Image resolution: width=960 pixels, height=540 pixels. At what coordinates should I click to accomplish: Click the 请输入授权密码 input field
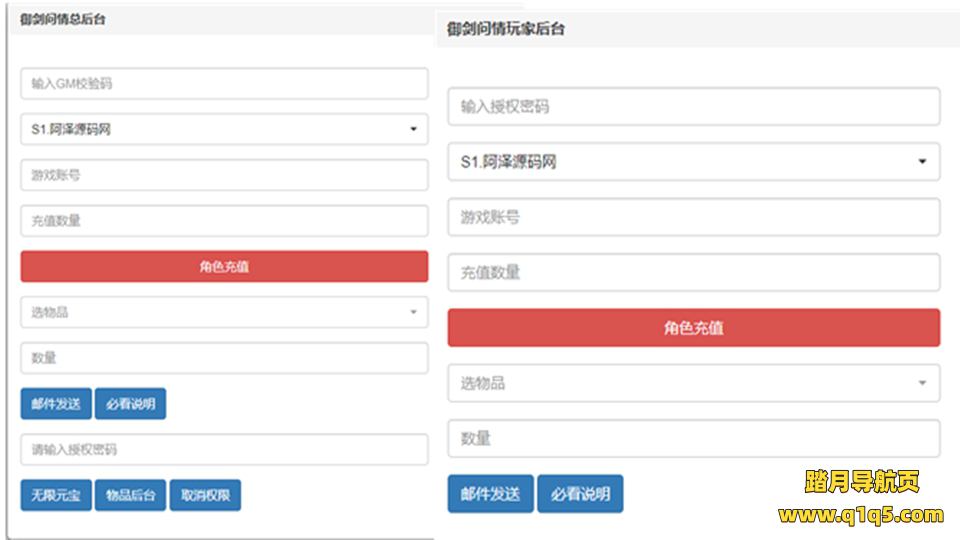pos(224,450)
